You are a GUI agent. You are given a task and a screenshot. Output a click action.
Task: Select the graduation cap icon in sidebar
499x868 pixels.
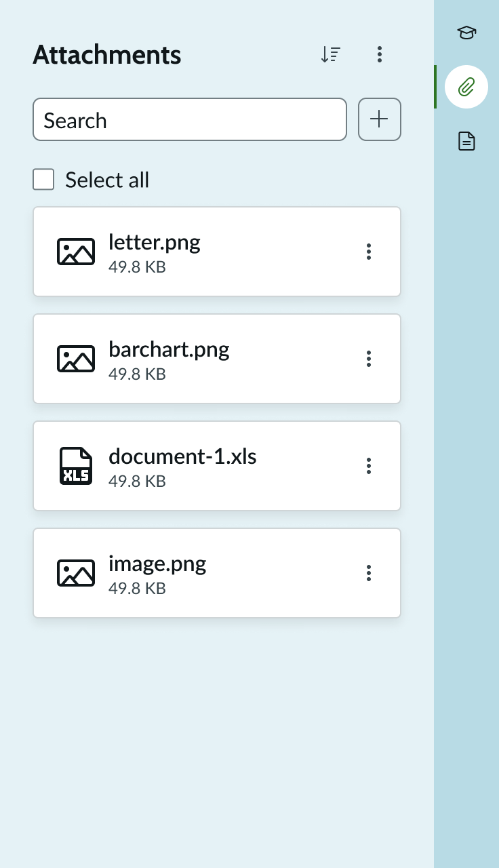[466, 33]
